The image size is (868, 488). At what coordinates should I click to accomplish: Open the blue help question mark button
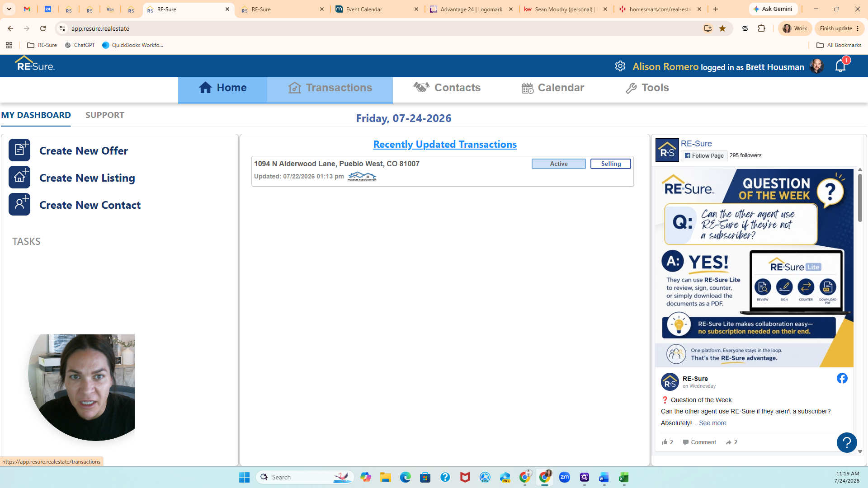coord(847,443)
